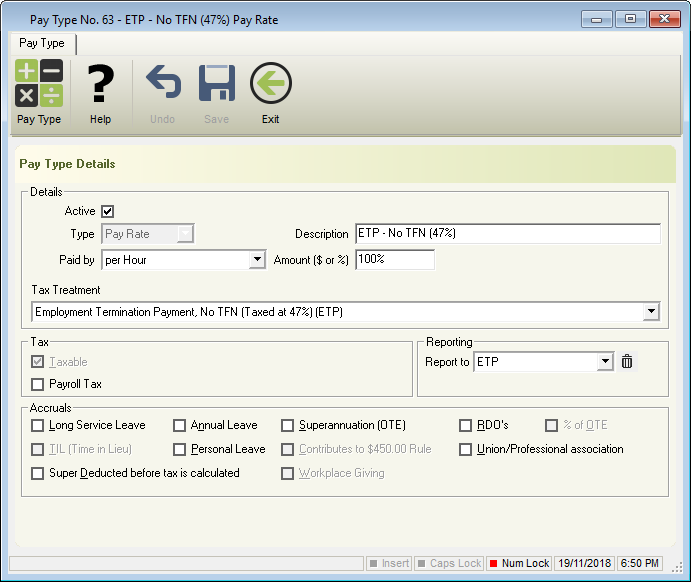Toggle the Workplace Giving checkbox
Viewport: 691px width, 582px height.
[287, 473]
